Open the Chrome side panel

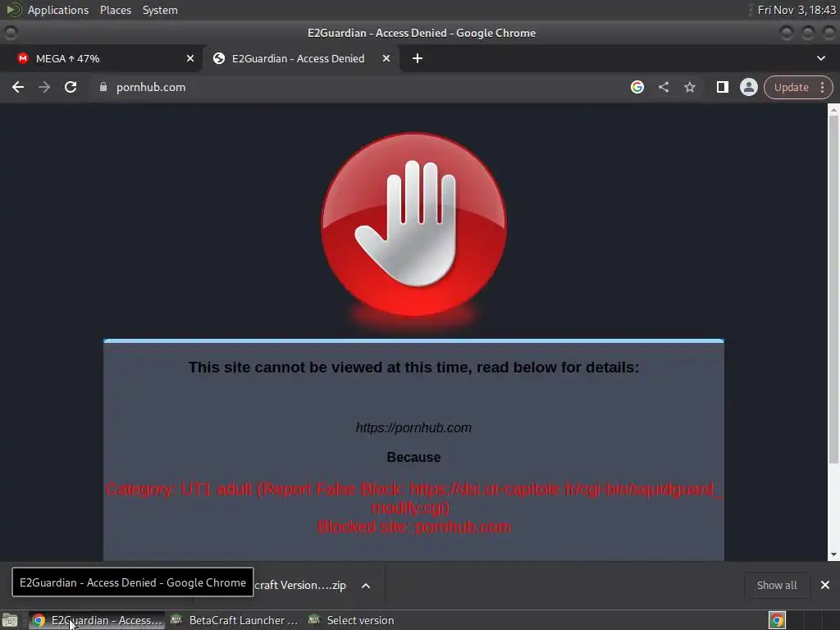coord(722,87)
